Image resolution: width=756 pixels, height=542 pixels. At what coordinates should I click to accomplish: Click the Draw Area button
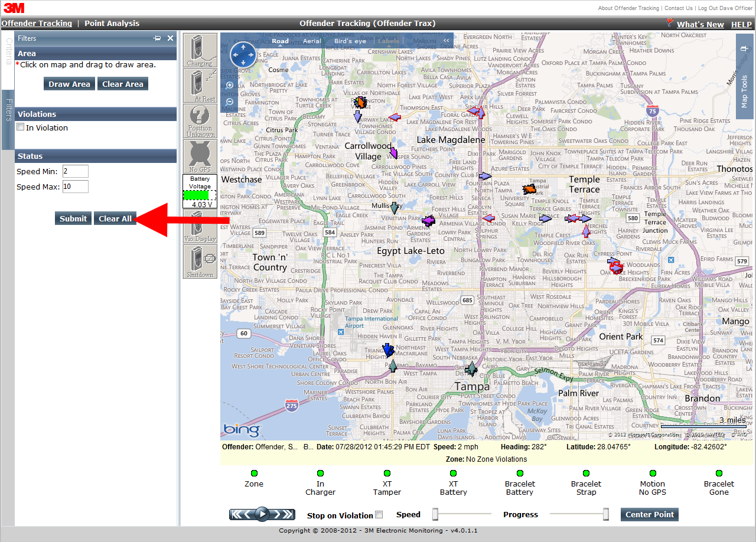tap(69, 84)
